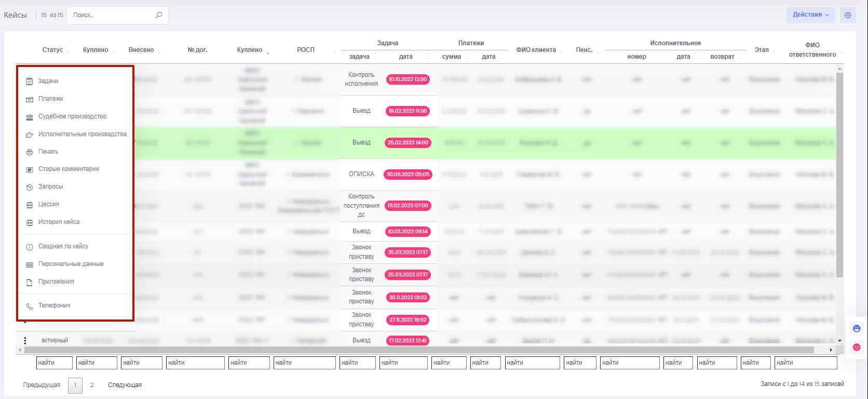Click the Платежи icon in context menu
The width and height of the screenshot is (868, 399).
[30, 99]
